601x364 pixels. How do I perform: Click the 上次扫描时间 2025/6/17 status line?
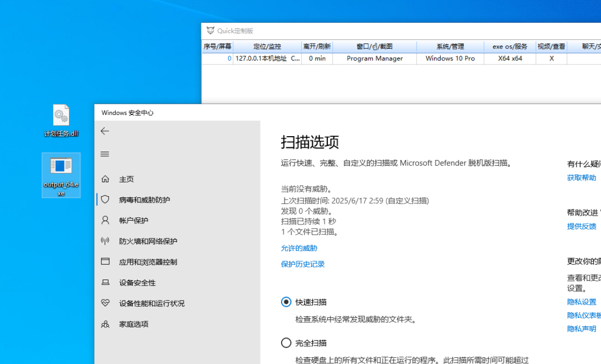coord(355,201)
